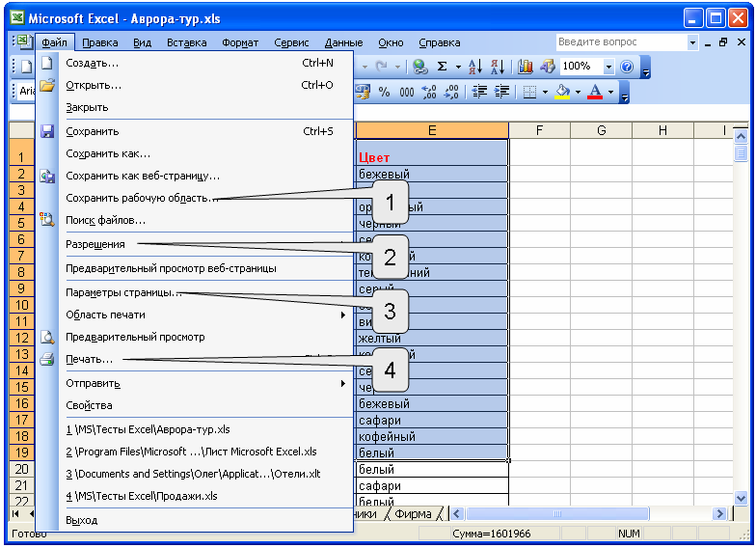Click the Drawing toolbar icon
The height and width of the screenshot is (548, 756).
[548, 67]
